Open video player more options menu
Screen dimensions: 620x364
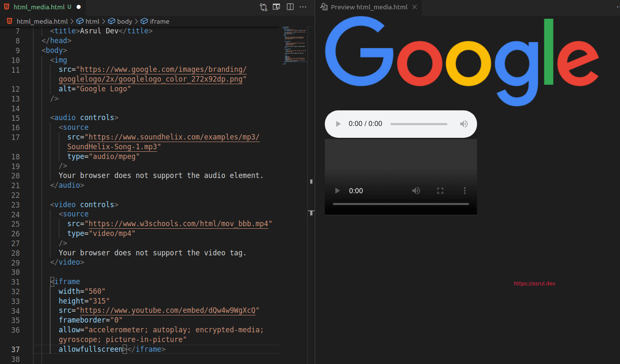464,191
